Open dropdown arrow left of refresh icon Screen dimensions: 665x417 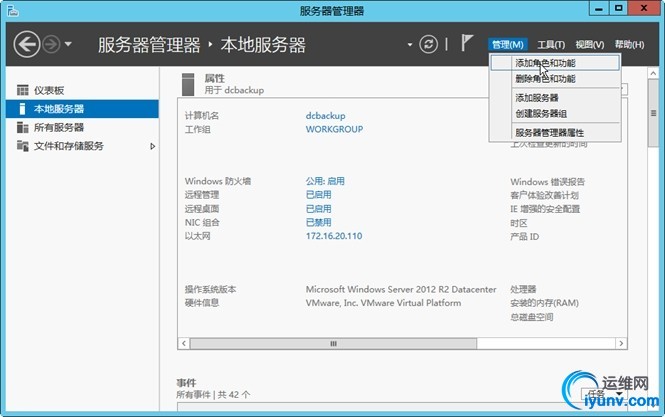point(410,45)
